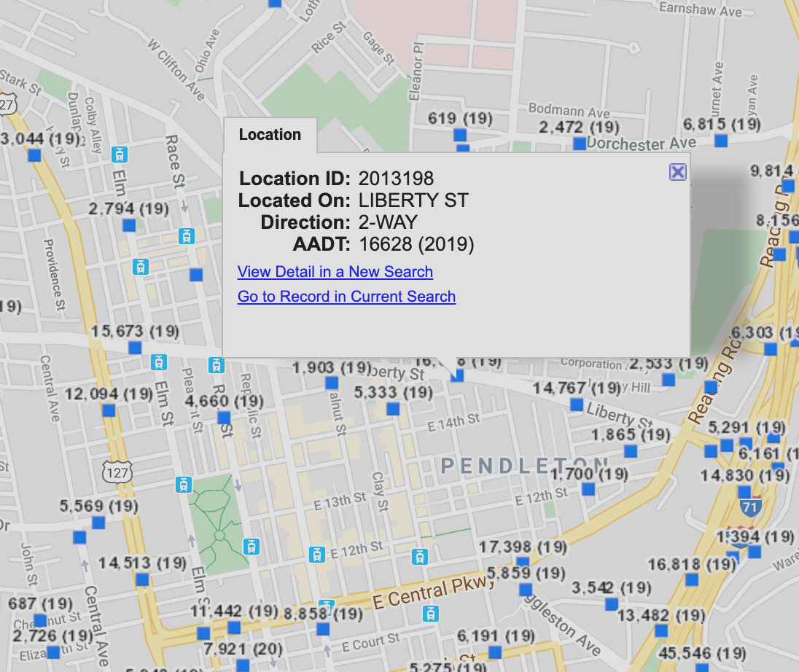This screenshot has height=672, width=799.
Task: Select the 12,094 (19) count station marker
Action: click(109, 410)
